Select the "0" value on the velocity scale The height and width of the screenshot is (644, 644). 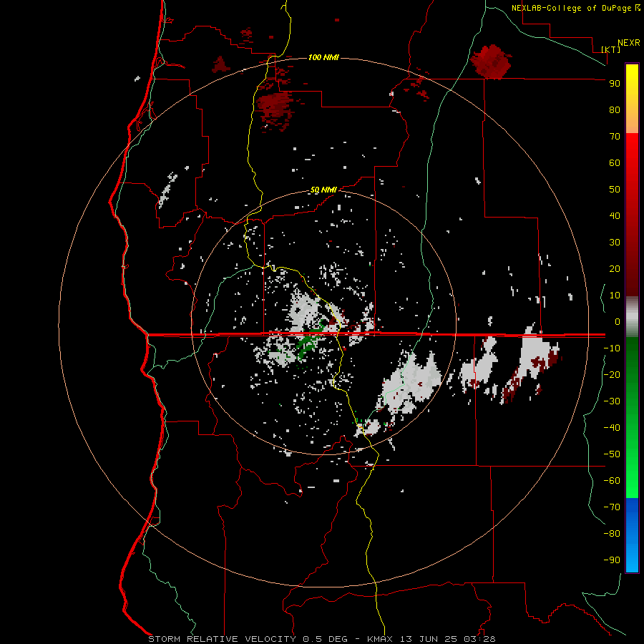pos(618,322)
